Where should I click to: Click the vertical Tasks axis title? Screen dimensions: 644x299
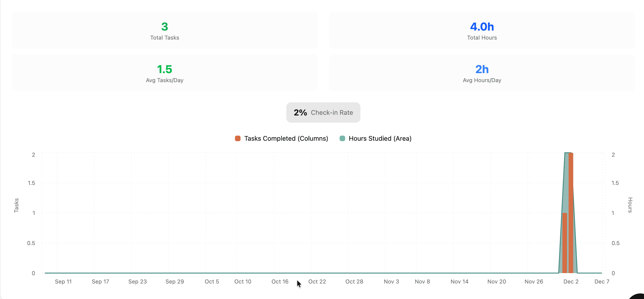(16, 206)
